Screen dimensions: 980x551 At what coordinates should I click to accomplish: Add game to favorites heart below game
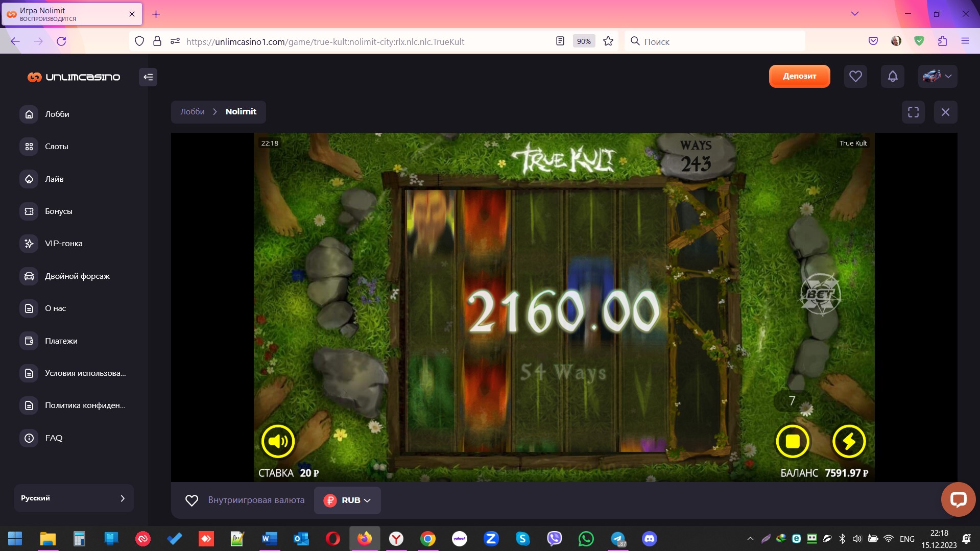192,500
